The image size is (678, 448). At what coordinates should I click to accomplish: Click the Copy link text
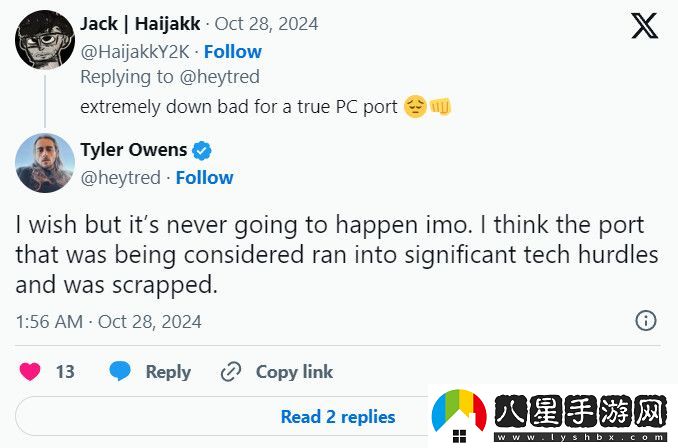pyautogui.click(x=294, y=371)
